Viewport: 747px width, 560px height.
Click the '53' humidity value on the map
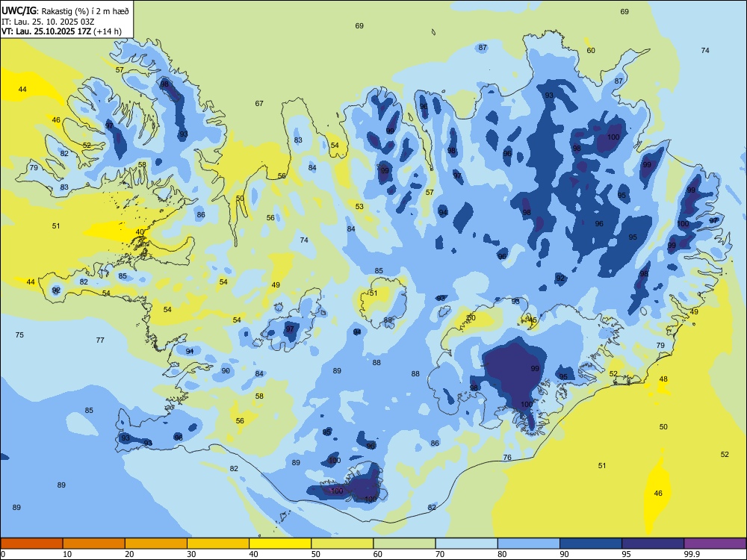click(x=359, y=206)
